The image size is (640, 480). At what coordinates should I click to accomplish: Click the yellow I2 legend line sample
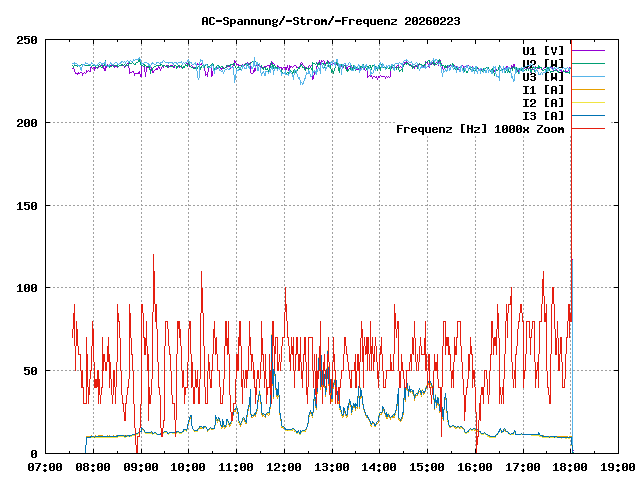[x=588, y=102]
